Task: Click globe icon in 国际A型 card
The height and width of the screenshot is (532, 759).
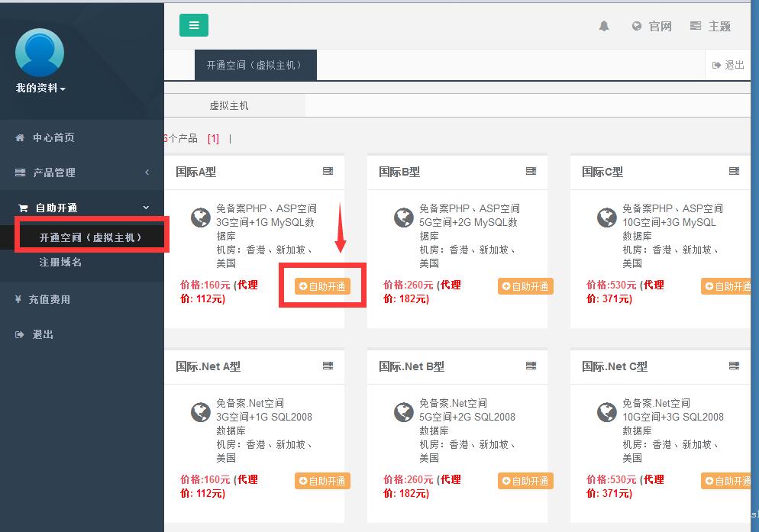Action: (200, 218)
